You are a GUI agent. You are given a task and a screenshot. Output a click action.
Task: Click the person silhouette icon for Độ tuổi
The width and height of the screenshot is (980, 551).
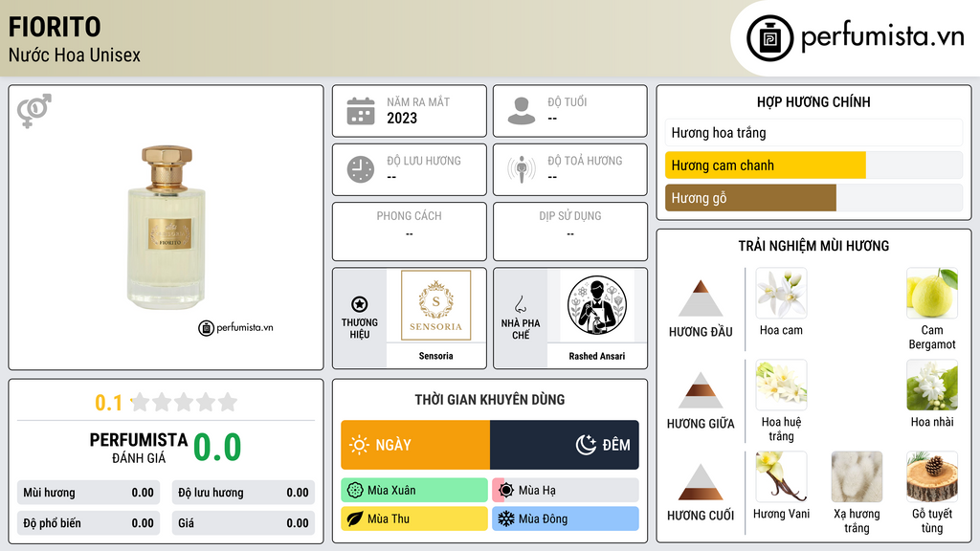coord(522,111)
